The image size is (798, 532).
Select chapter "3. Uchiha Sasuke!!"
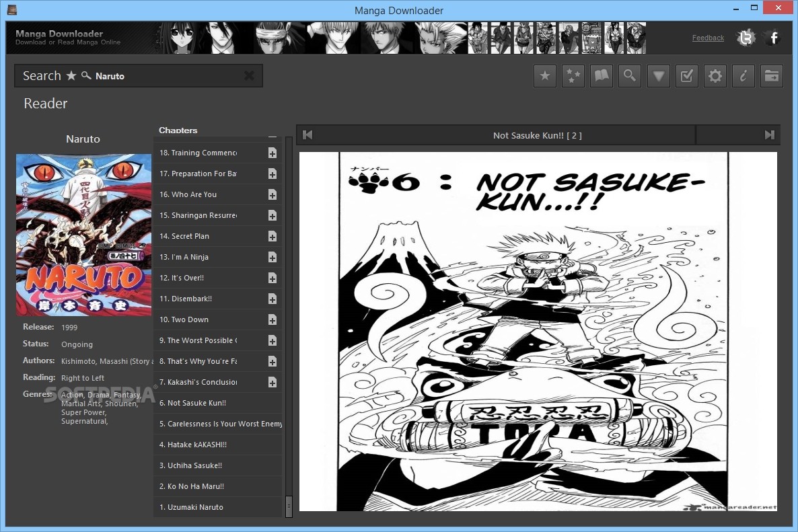[x=218, y=465]
